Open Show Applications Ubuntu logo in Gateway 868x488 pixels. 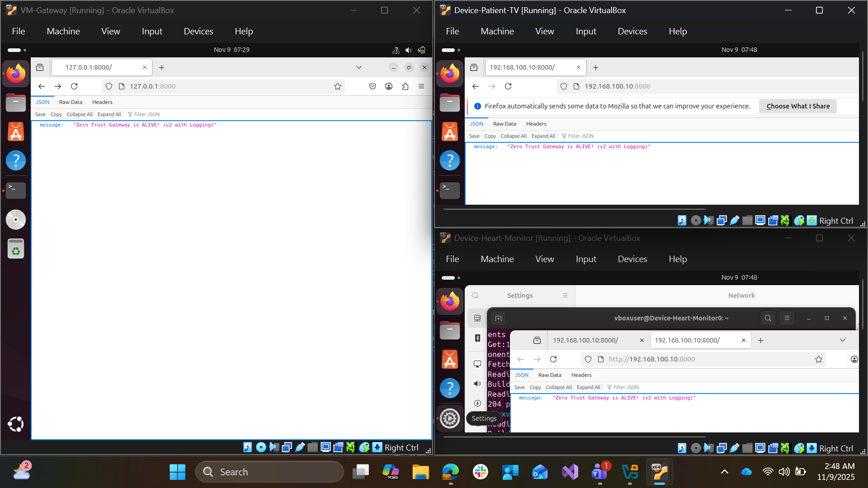pyautogui.click(x=16, y=424)
